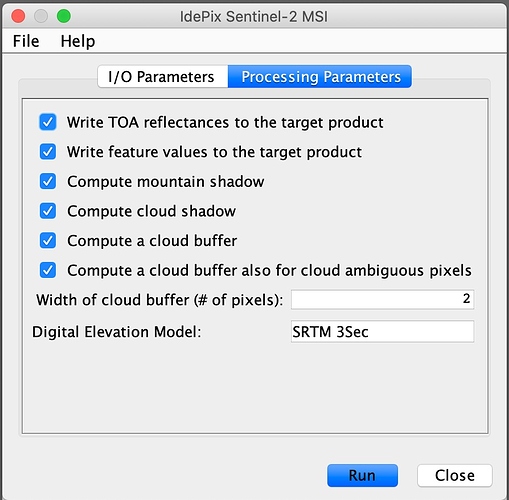
Task: Select the Processing Parameters tab
Action: (x=320, y=77)
